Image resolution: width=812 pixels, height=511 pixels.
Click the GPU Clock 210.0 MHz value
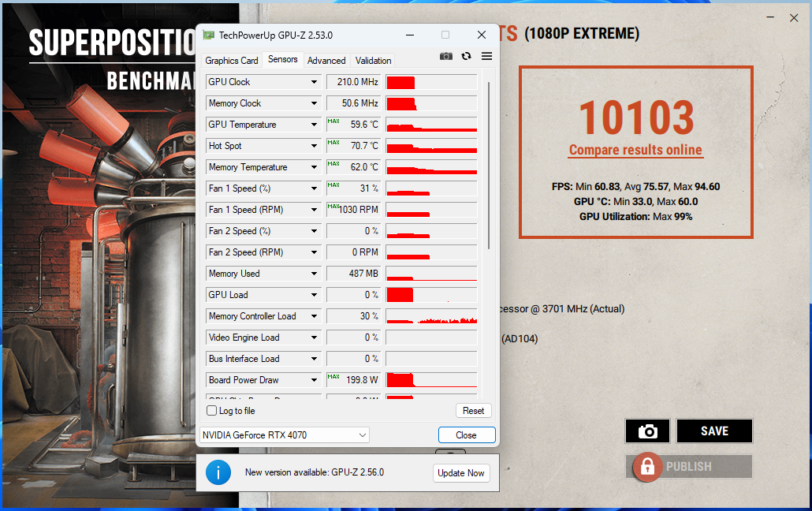(352, 82)
